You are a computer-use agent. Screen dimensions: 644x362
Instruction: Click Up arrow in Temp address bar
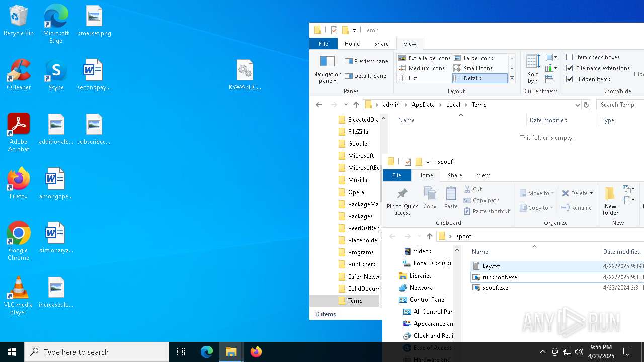[x=356, y=105]
